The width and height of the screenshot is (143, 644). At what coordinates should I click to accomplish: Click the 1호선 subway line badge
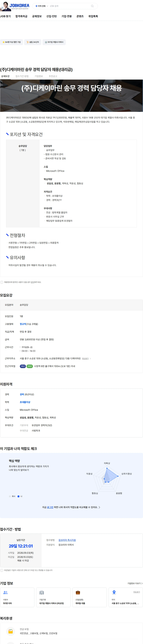tap(23, 366)
